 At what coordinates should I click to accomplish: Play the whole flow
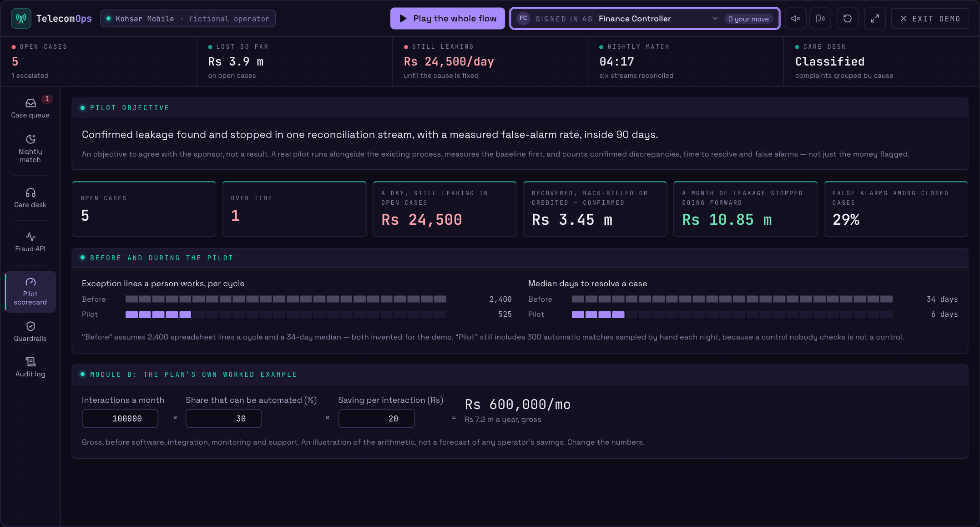[x=448, y=19]
